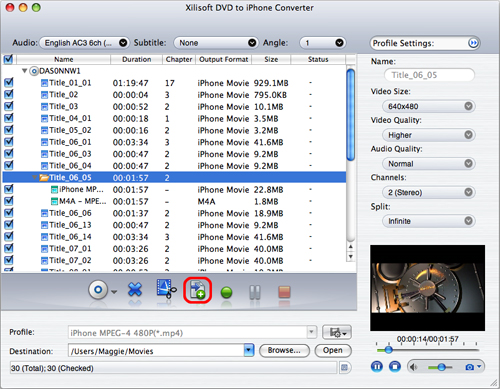The height and width of the screenshot is (389, 500).
Task: Sort by the Size column header
Action: tap(271, 59)
